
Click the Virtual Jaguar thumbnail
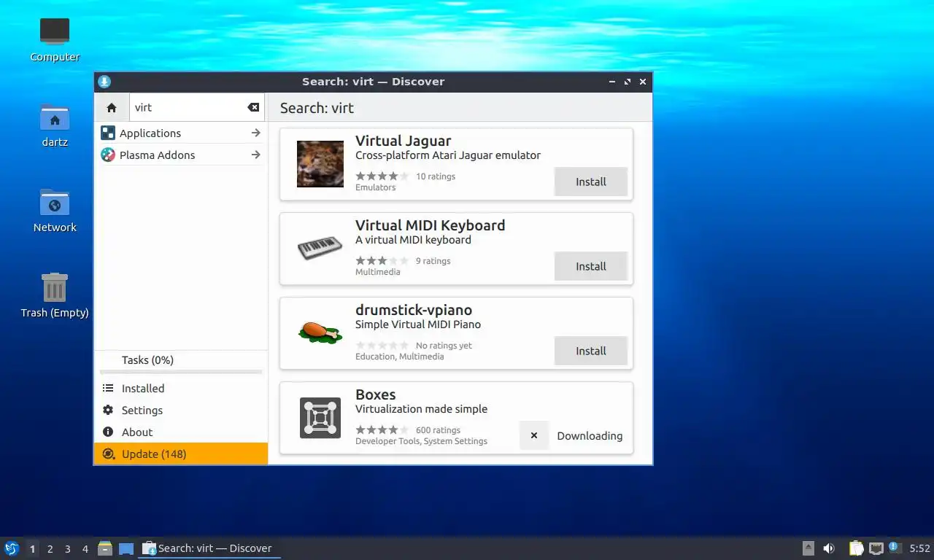[x=320, y=164]
